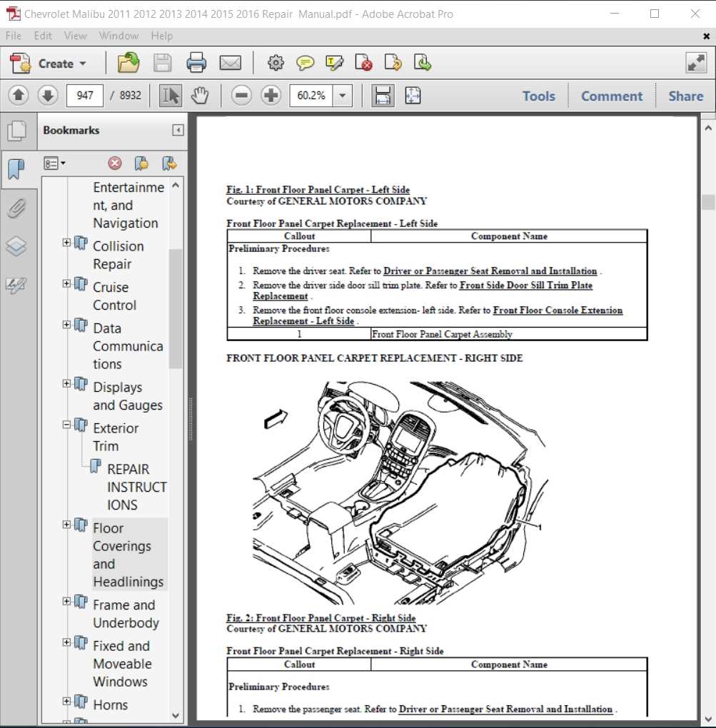Click the page with orange arrow icon
The height and width of the screenshot is (728, 716).
[x=393, y=62]
